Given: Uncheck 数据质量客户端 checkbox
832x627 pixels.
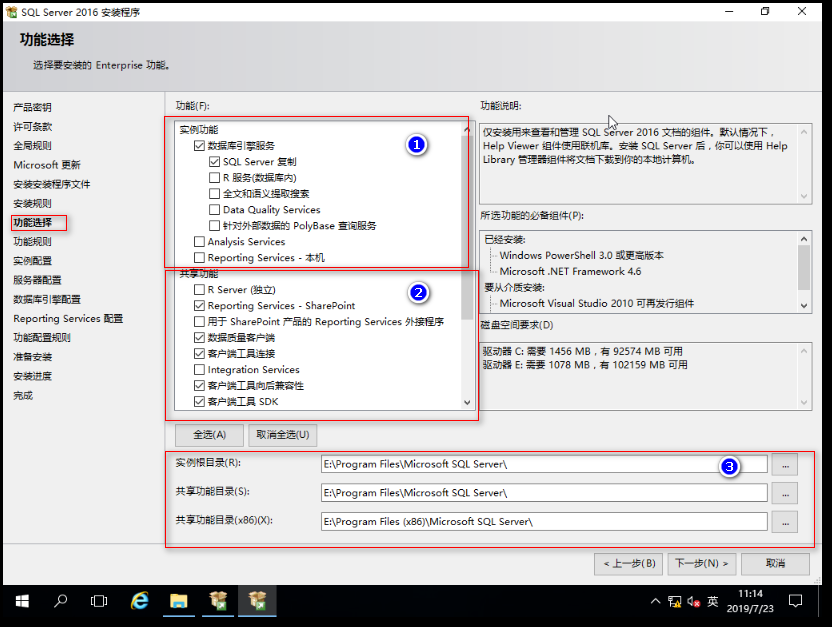Looking at the screenshot, I should 200,337.
